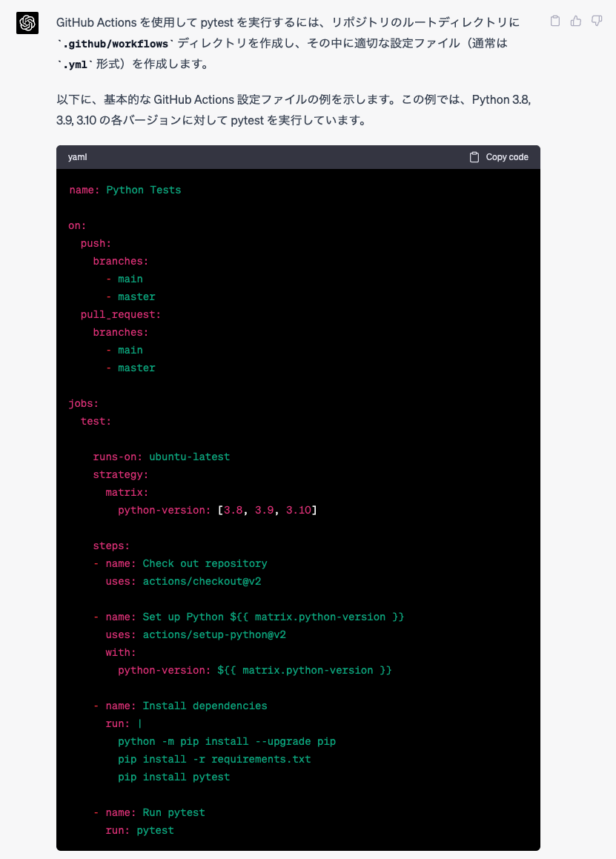The width and height of the screenshot is (616, 859).
Task: Copy the response with the clipboard icon
Action: pyautogui.click(x=555, y=21)
